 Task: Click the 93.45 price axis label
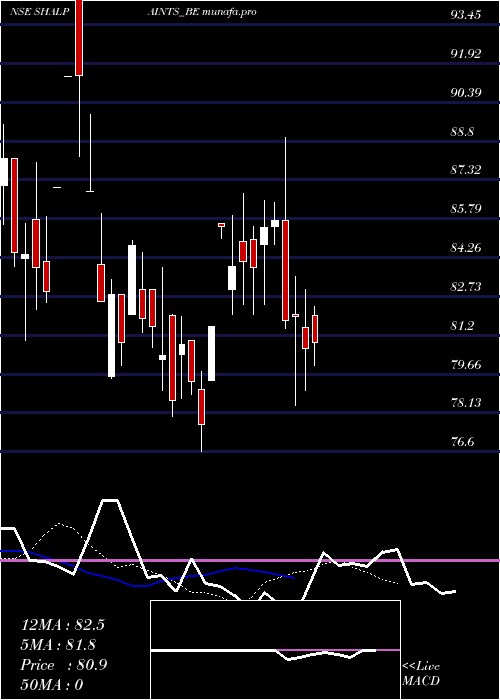tap(466, 15)
